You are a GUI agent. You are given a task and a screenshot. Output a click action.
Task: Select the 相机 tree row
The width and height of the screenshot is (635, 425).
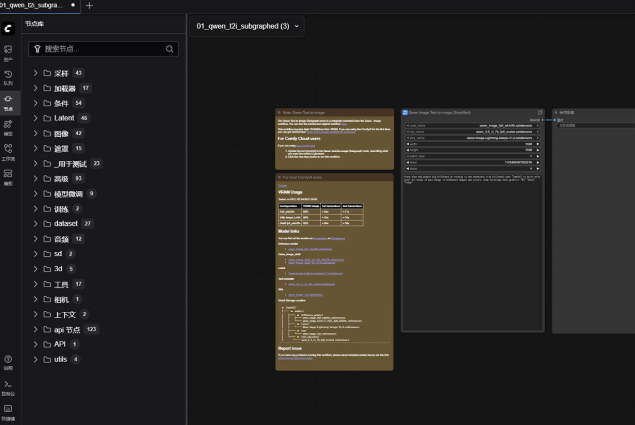click(x=103, y=299)
